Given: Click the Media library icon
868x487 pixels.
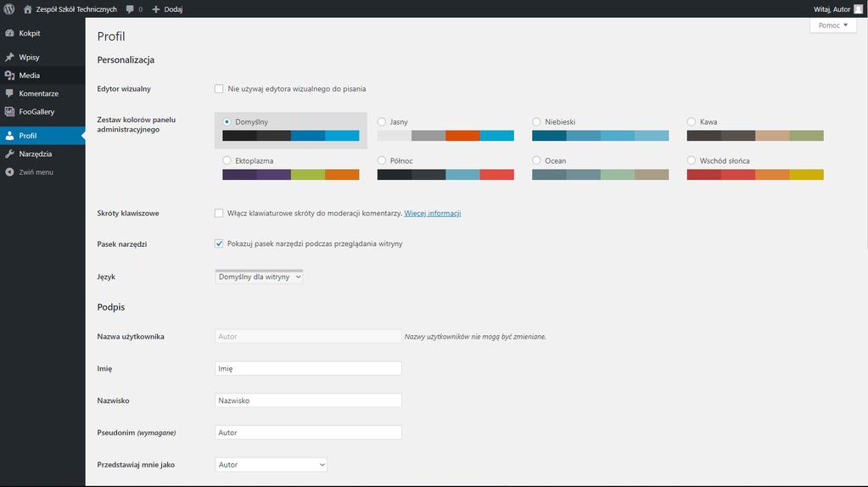Looking at the screenshot, I should [x=9, y=76].
